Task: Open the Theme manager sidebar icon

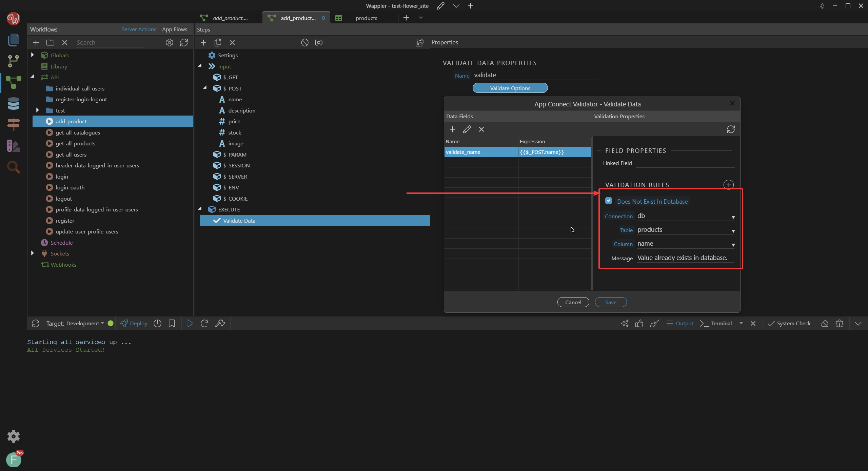Action: coord(13,146)
